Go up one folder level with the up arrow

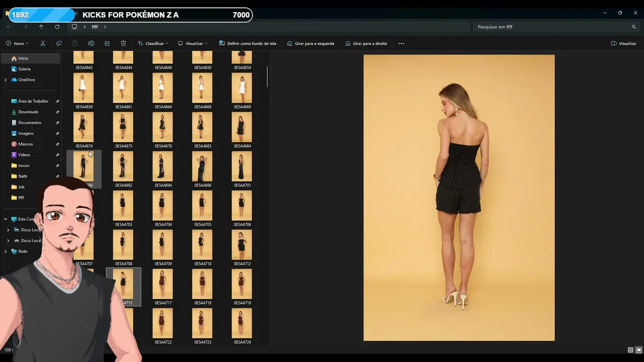pyautogui.click(x=41, y=27)
